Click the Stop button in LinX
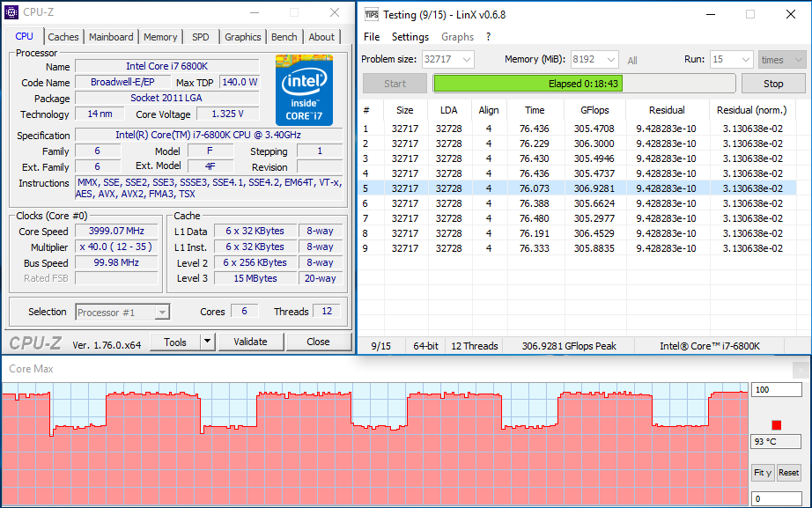This screenshot has width=812, height=508. pos(773,84)
